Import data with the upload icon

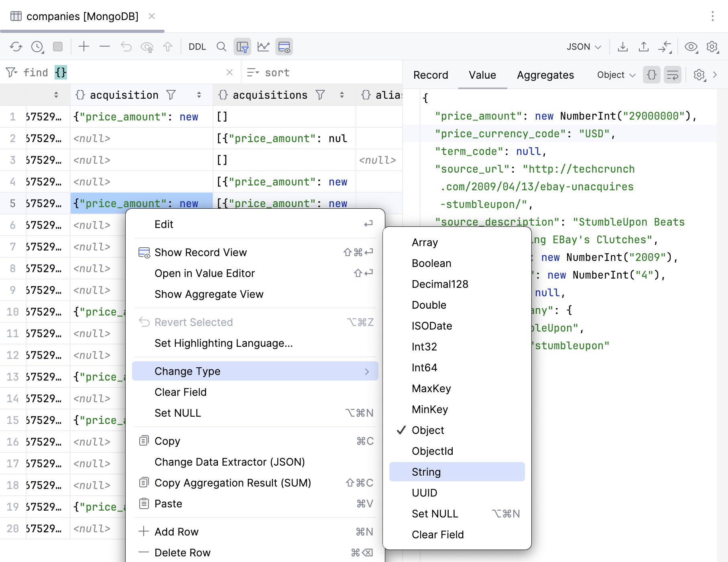point(644,46)
